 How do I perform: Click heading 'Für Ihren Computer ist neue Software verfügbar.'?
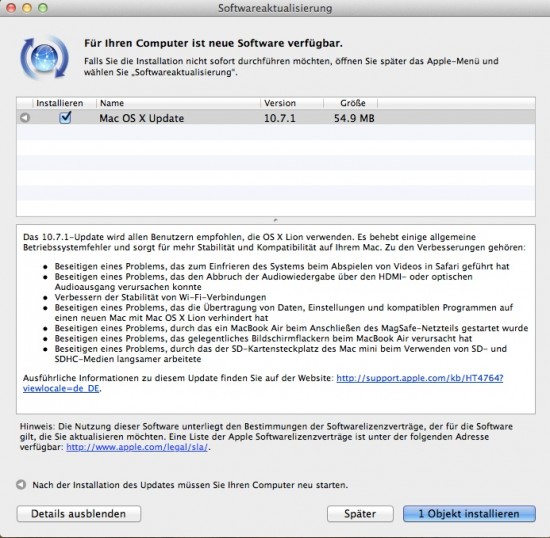coord(213,43)
